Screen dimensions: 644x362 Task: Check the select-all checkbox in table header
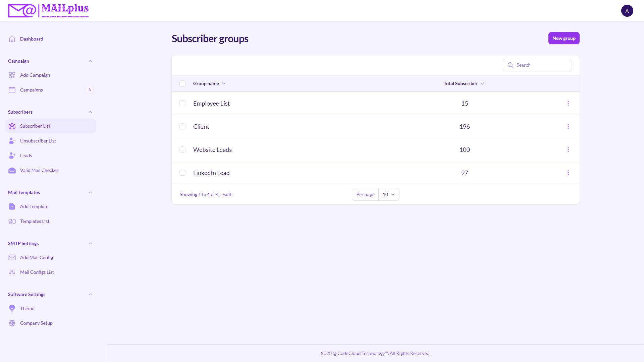(x=182, y=83)
